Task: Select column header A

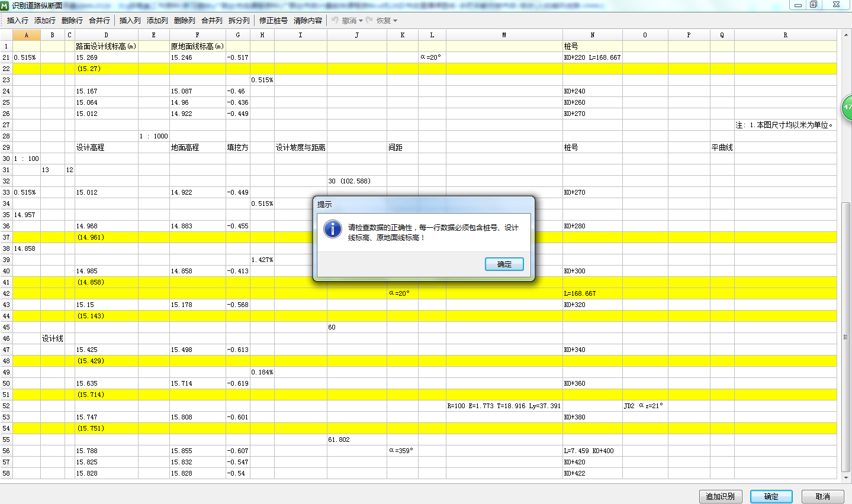Action: click(27, 35)
